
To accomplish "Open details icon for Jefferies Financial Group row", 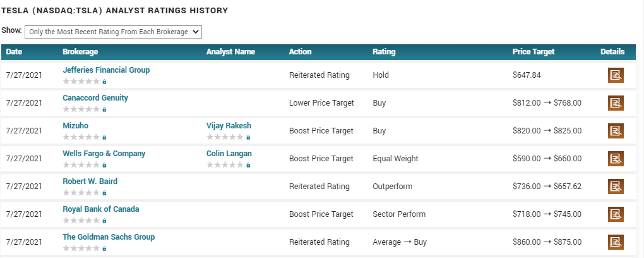I will [615, 75].
